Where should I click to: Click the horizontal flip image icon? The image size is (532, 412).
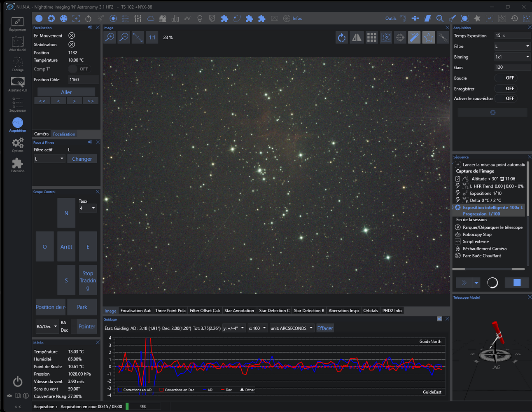pyautogui.click(x=357, y=38)
